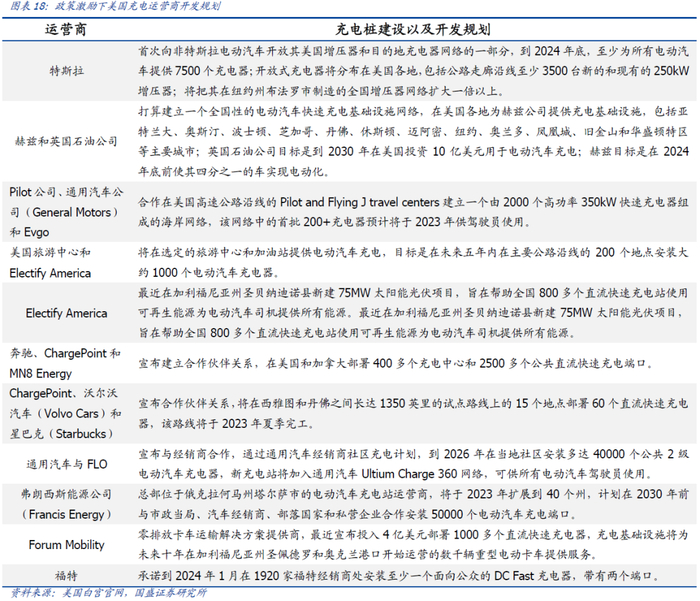This screenshot has height=601, width=700.
Task: Click the text '安装 50000 个电动汽车充电端口'
Action: click(488, 514)
